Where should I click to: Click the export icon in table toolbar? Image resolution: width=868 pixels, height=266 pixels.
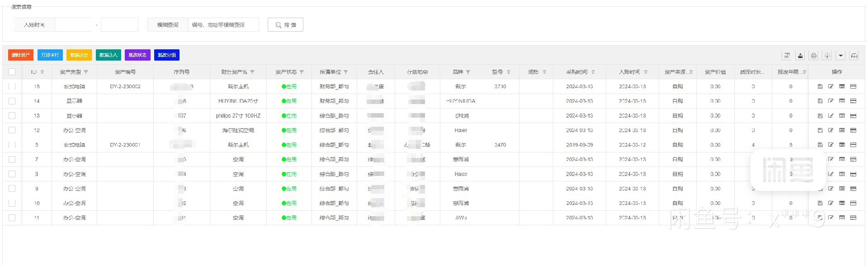[x=800, y=55]
